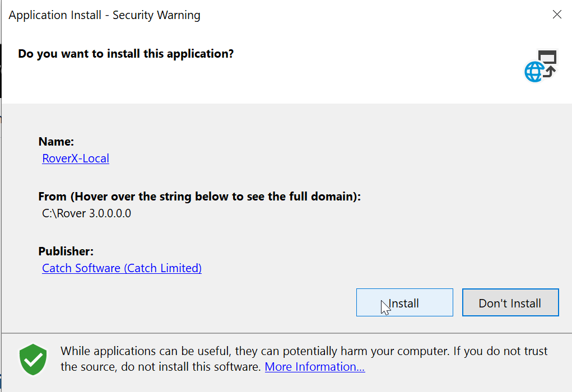Click the Publisher: label
Screen dimensions: 572x392
[66, 251]
